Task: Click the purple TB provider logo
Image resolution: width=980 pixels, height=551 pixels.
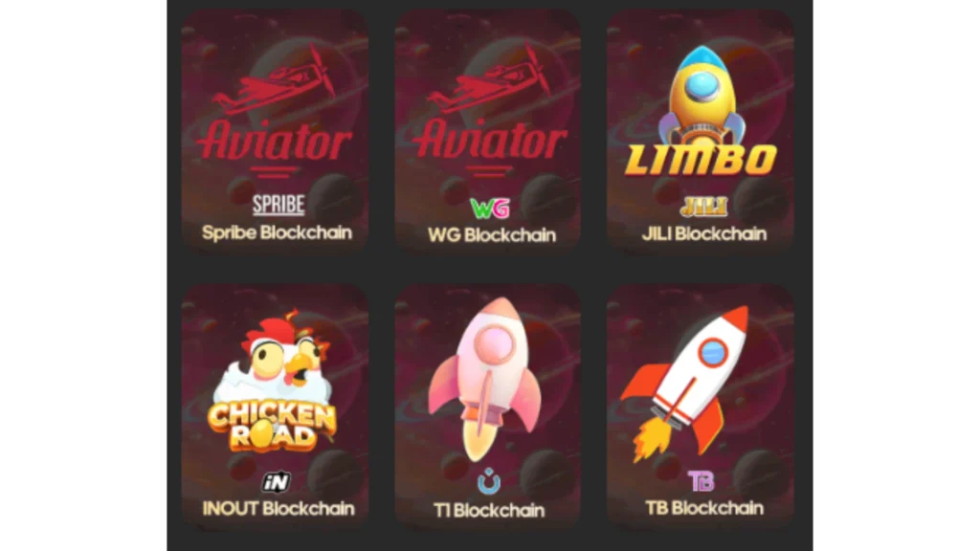Action: (x=702, y=481)
